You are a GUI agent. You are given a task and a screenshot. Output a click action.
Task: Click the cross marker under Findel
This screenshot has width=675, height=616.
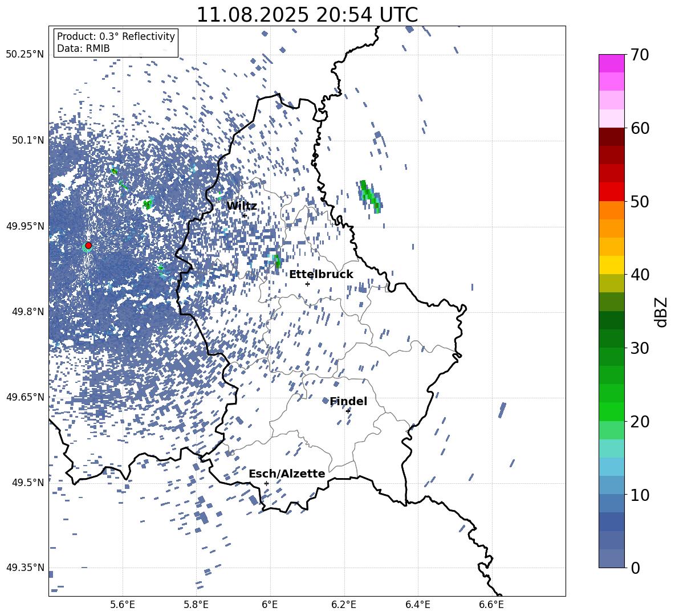tap(348, 411)
